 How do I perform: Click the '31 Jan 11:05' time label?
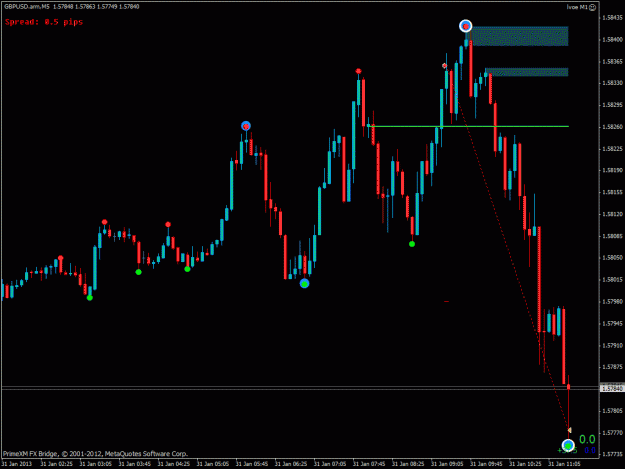pos(564,464)
